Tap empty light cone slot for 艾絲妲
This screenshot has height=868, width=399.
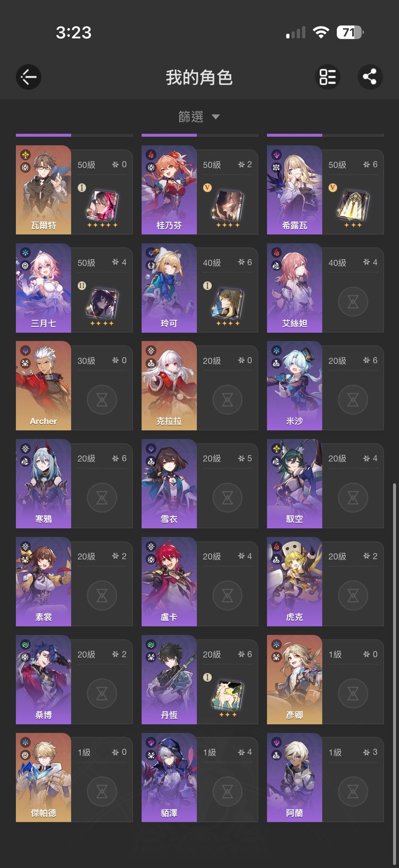(x=353, y=302)
